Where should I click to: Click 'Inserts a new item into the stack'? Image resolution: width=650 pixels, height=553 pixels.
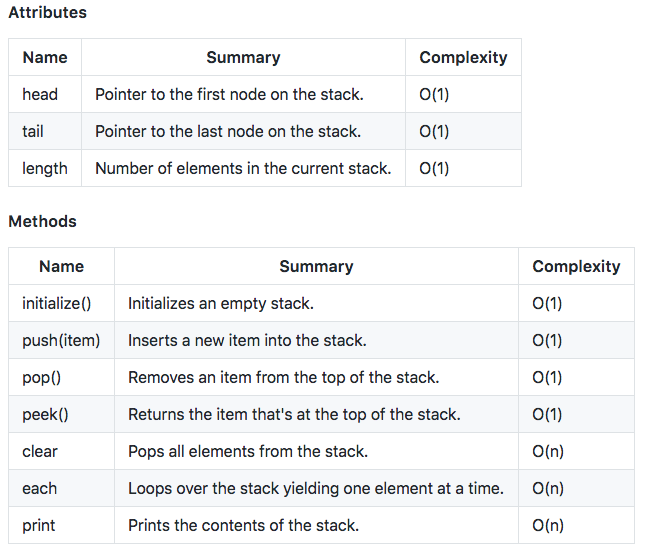247,340
